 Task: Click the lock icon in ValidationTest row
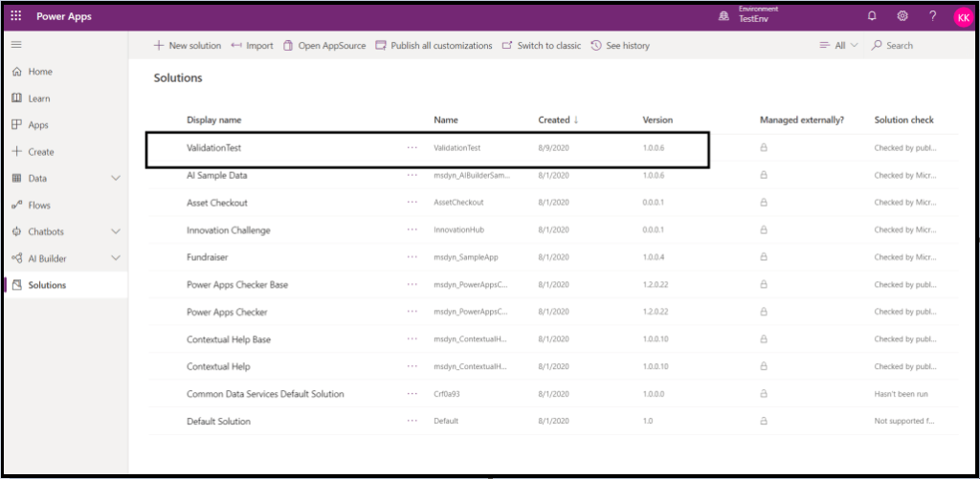click(764, 148)
